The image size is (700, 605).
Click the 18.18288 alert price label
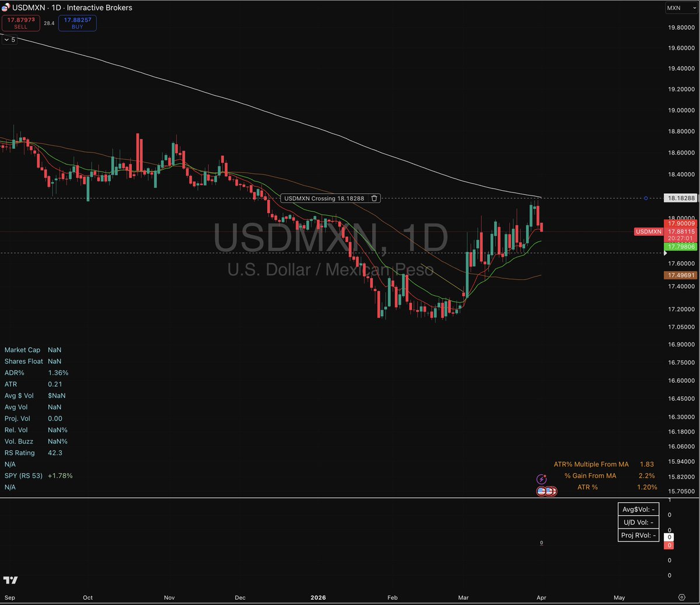tap(681, 198)
